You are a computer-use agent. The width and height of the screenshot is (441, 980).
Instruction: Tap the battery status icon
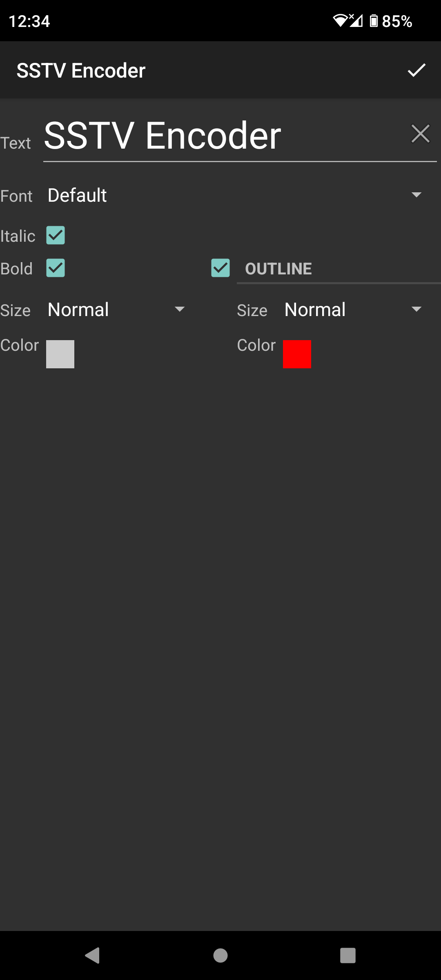[374, 20]
